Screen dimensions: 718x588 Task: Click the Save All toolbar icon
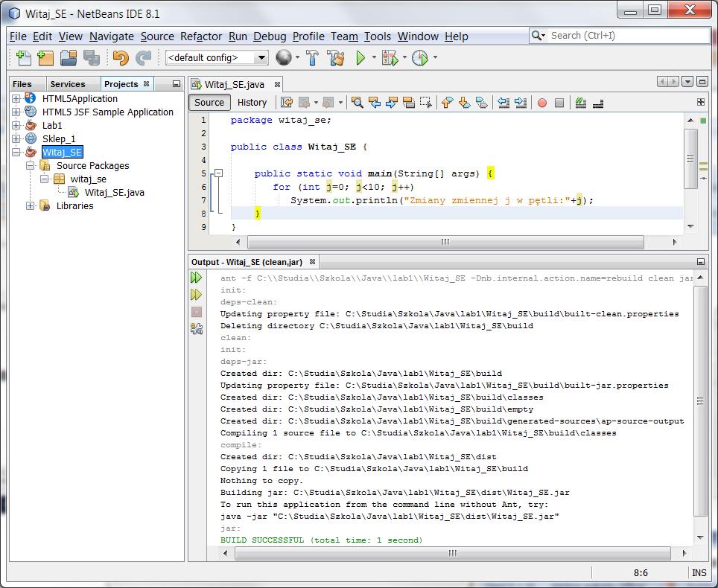[x=92, y=57]
